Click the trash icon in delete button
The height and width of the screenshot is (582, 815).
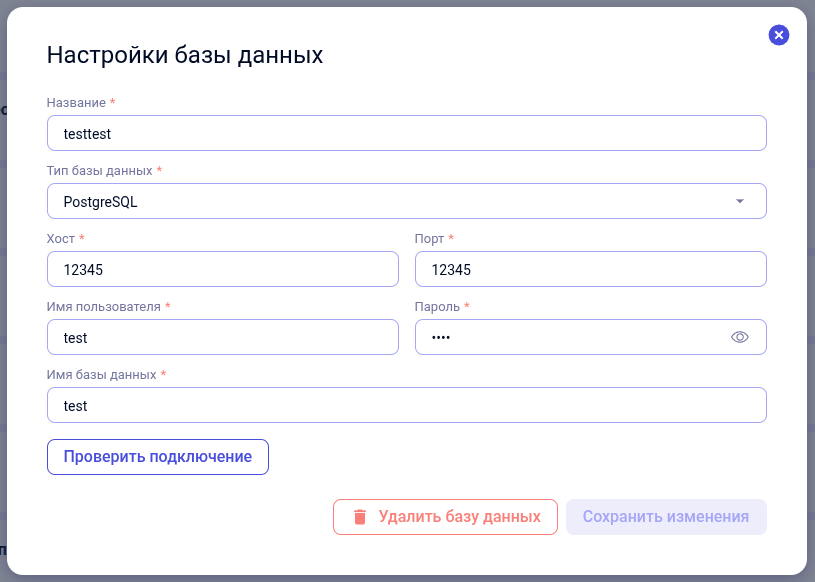point(360,517)
